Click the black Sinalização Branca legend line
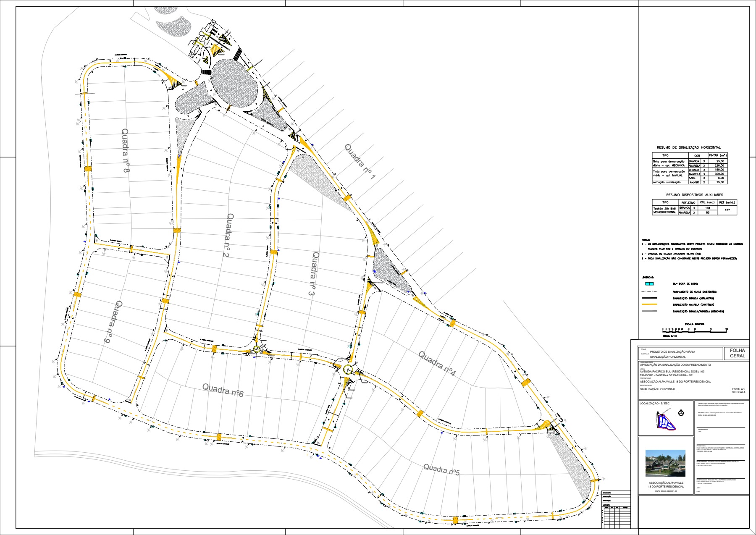Viewport: 756px width, 535px height. (649, 298)
